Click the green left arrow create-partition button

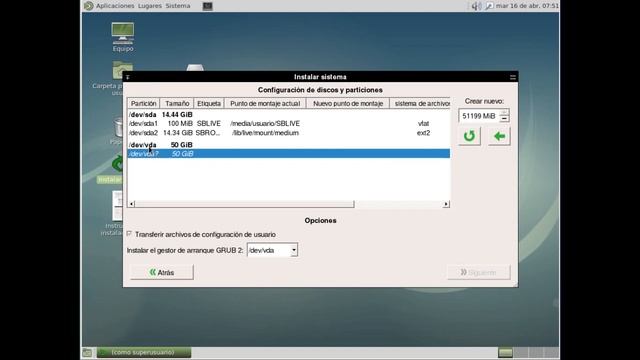[499, 136]
